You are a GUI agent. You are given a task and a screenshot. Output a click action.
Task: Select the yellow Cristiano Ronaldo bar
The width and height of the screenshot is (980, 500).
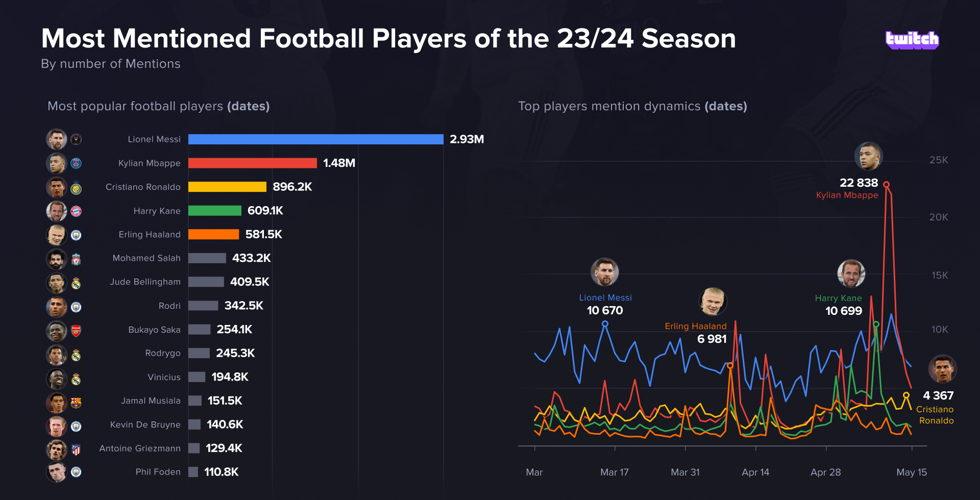click(x=227, y=187)
